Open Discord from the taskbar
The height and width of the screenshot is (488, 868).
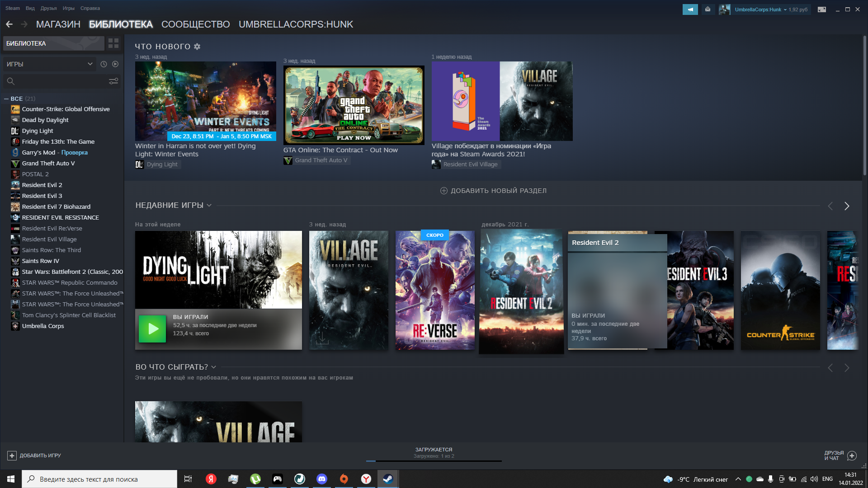(x=322, y=479)
